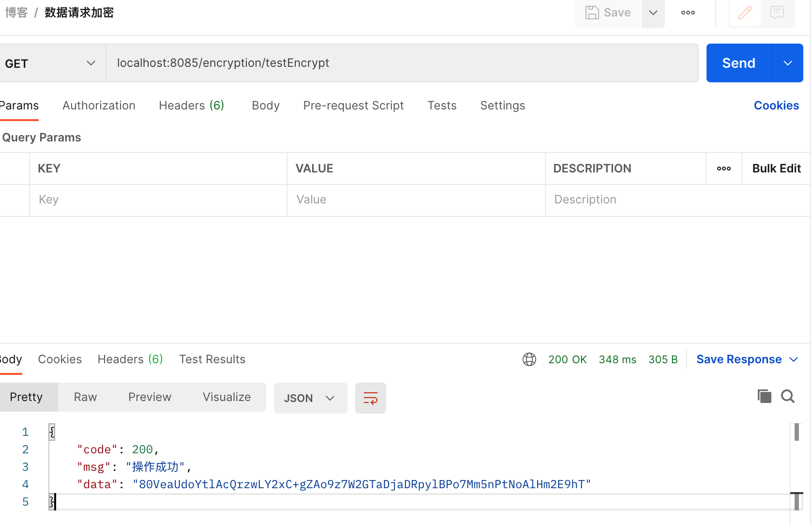The width and height of the screenshot is (812, 525).
Task: Open the three-dot options menu beside Save
Action: point(688,13)
